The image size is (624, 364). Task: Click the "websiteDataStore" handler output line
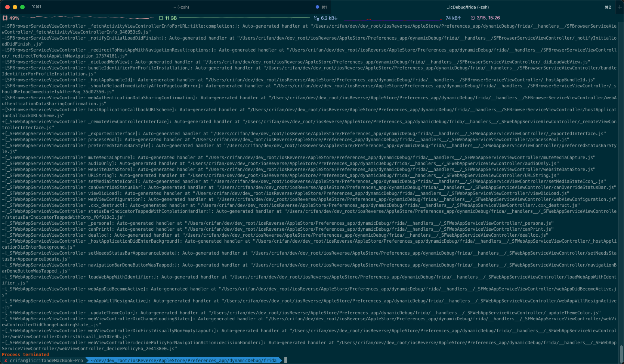point(299,169)
